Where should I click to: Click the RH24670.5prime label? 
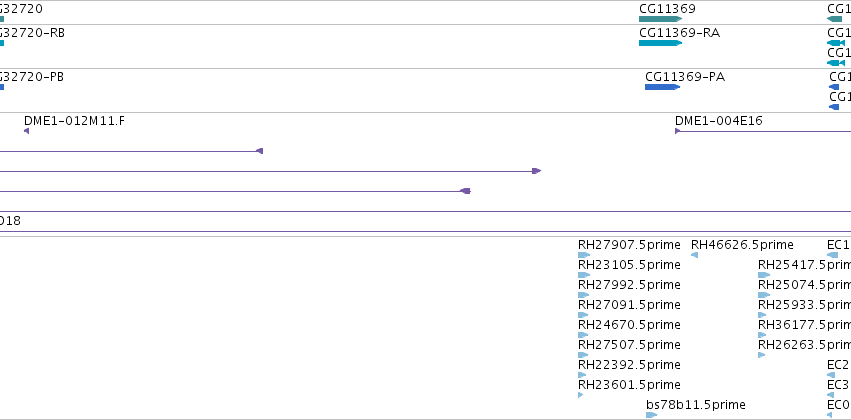coord(629,324)
